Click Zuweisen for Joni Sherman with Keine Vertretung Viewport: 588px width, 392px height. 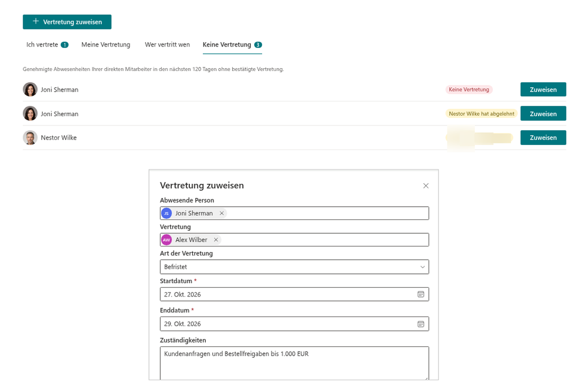pos(543,90)
